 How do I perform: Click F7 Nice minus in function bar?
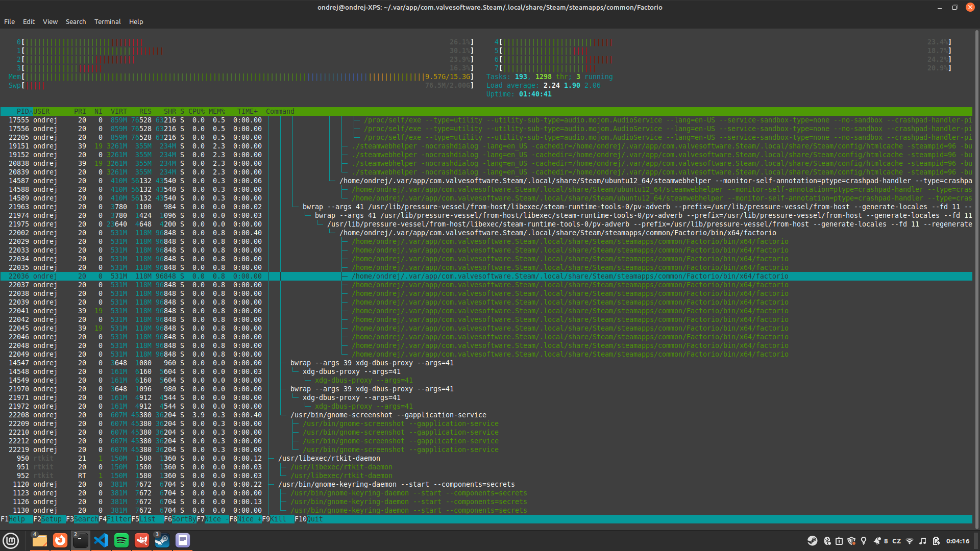[213, 519]
